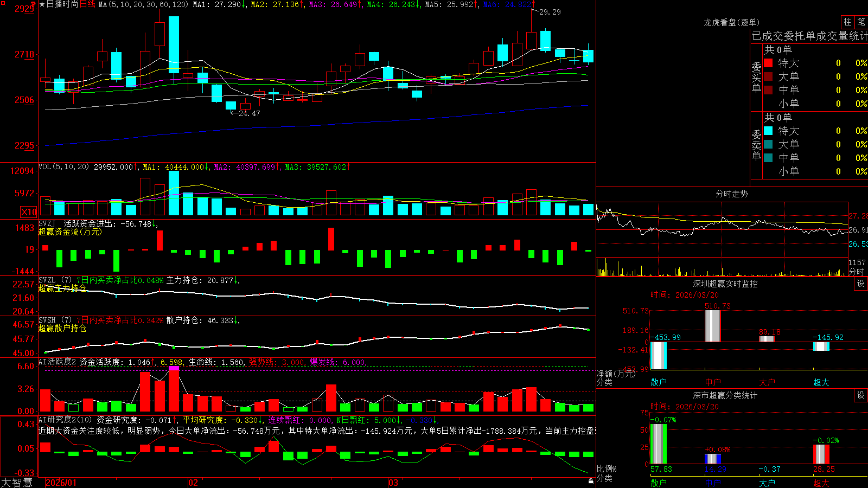Screen dimensions: 868x488
Task: Click the star icon before 日播时尚
Action: 42,4
